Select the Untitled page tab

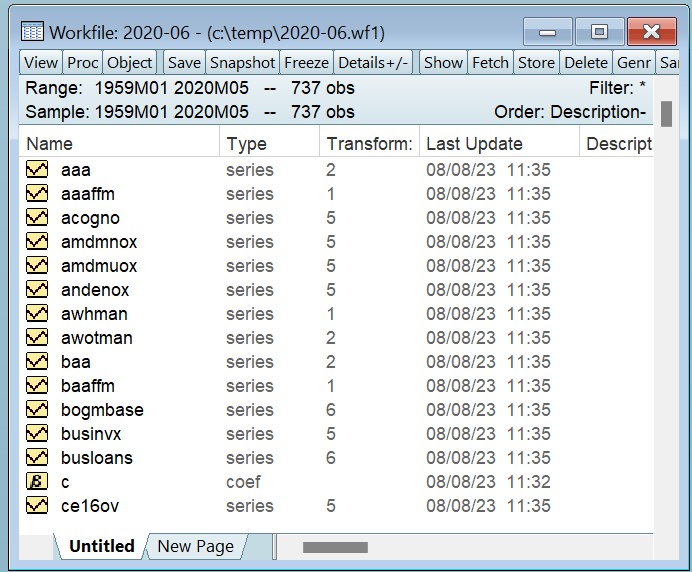pyautogui.click(x=101, y=546)
